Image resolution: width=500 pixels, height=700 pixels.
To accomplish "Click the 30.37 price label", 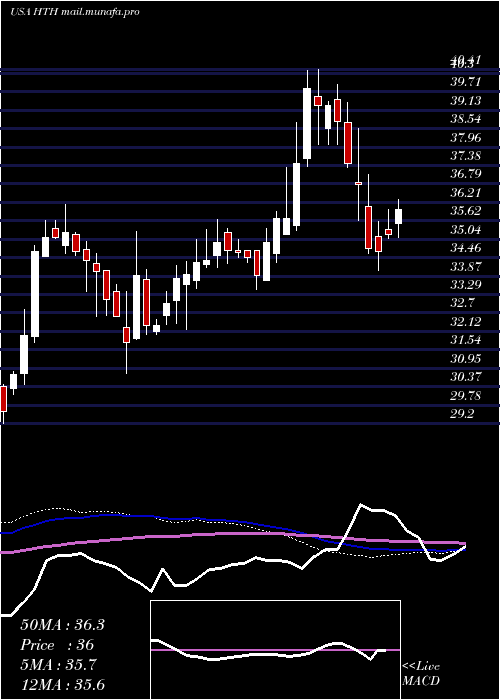I will click(466, 377).
